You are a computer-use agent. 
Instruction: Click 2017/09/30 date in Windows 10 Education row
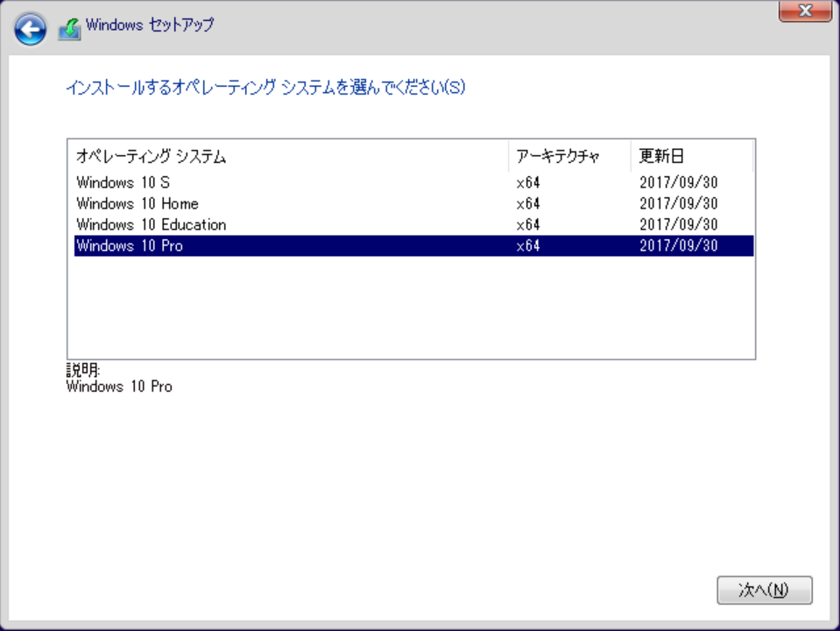coord(678,224)
